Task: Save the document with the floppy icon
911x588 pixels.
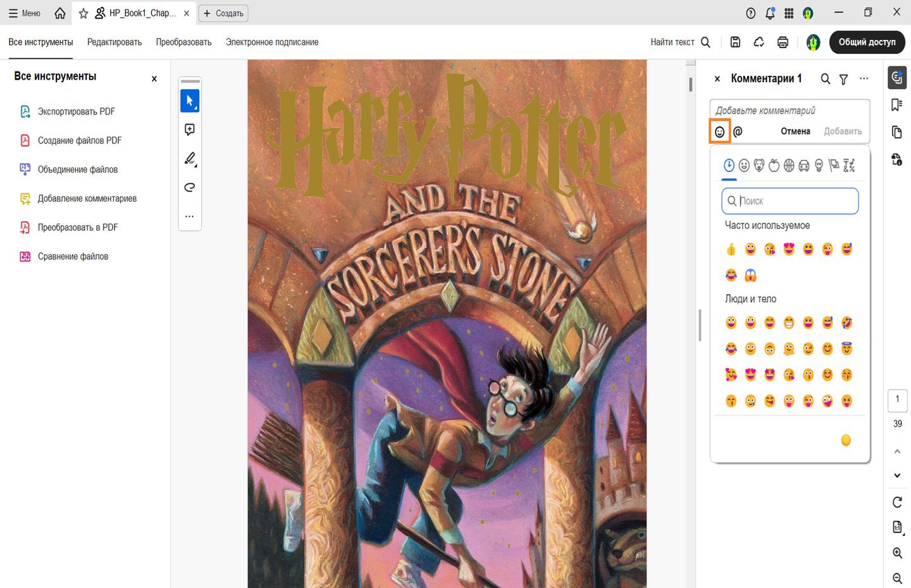Action: [735, 42]
